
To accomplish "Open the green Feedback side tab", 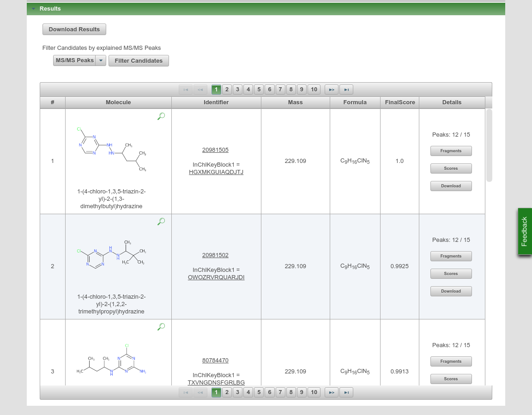I will [x=525, y=231].
